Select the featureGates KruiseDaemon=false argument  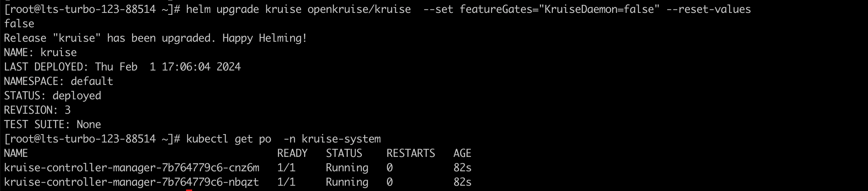(x=557, y=9)
